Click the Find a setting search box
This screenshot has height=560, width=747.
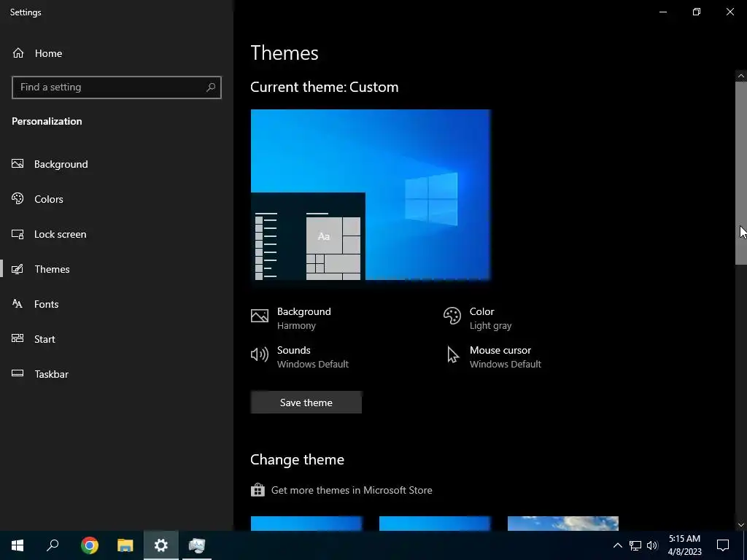click(117, 87)
